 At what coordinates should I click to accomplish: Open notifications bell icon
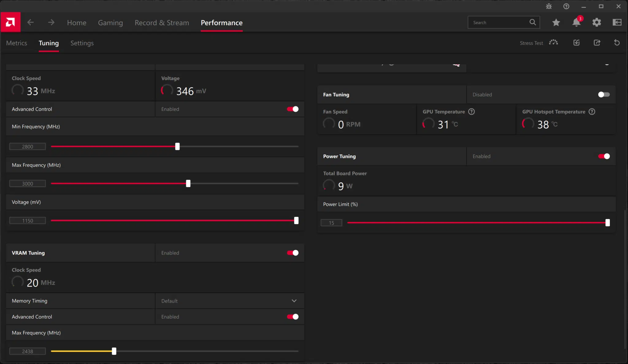(576, 22)
